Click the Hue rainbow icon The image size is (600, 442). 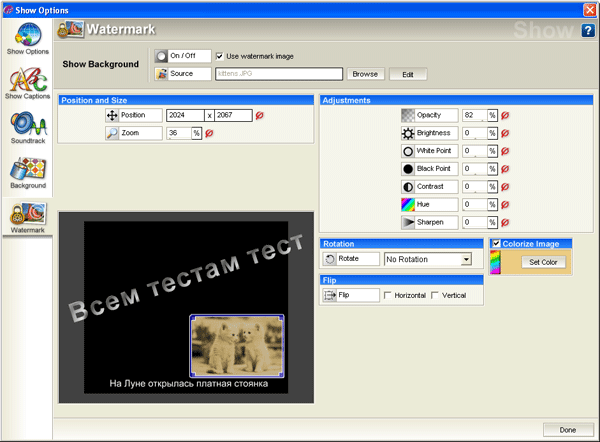(x=408, y=205)
